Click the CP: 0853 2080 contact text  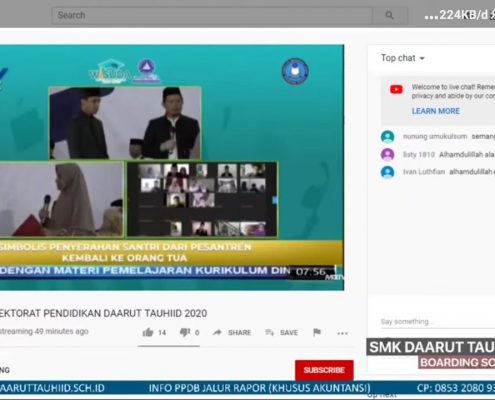pos(456,388)
